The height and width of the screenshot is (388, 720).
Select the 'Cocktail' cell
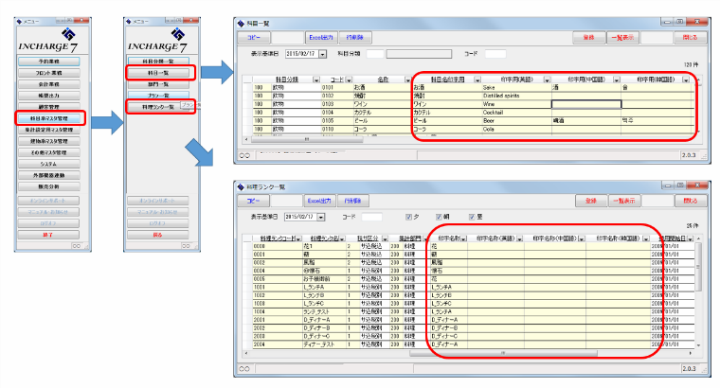click(517, 112)
